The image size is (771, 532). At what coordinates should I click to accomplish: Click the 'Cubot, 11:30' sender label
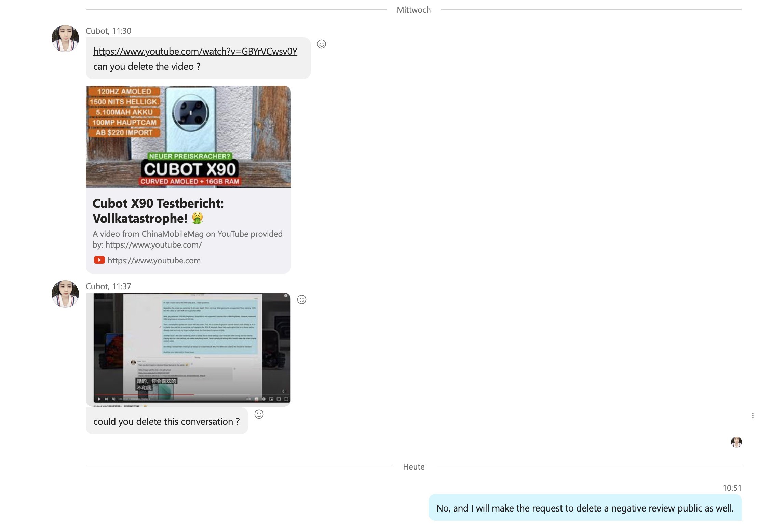[108, 31]
